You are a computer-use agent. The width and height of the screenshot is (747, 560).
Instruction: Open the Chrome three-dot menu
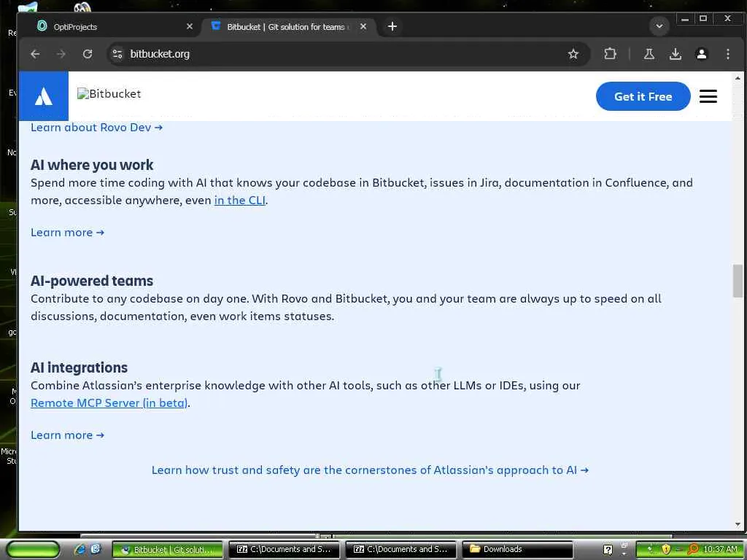pyautogui.click(x=727, y=54)
